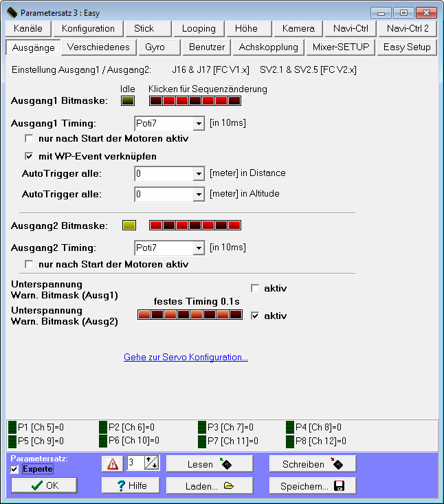
Task: Open the Mixer-SETUP tab
Action: pyautogui.click(x=340, y=47)
